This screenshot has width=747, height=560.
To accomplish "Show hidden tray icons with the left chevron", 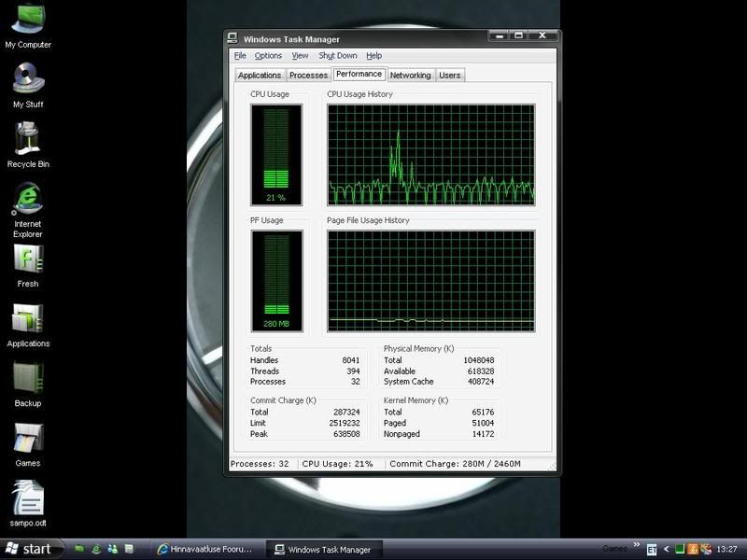I will click(x=667, y=549).
